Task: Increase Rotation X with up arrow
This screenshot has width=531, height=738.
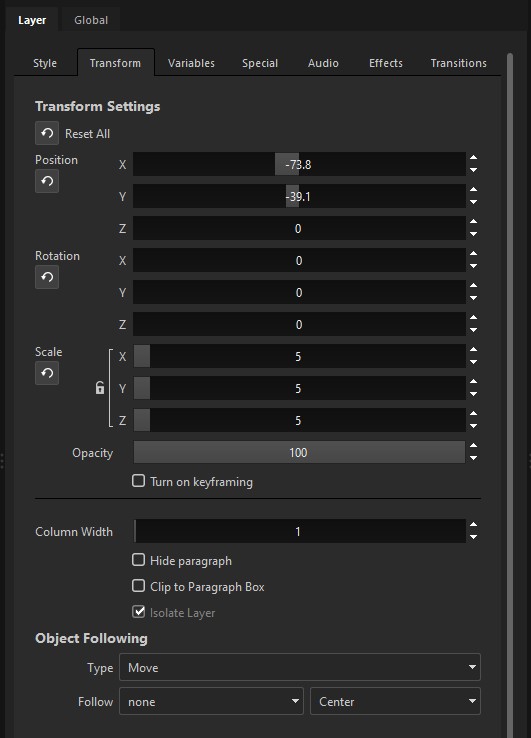Action: pos(474,254)
